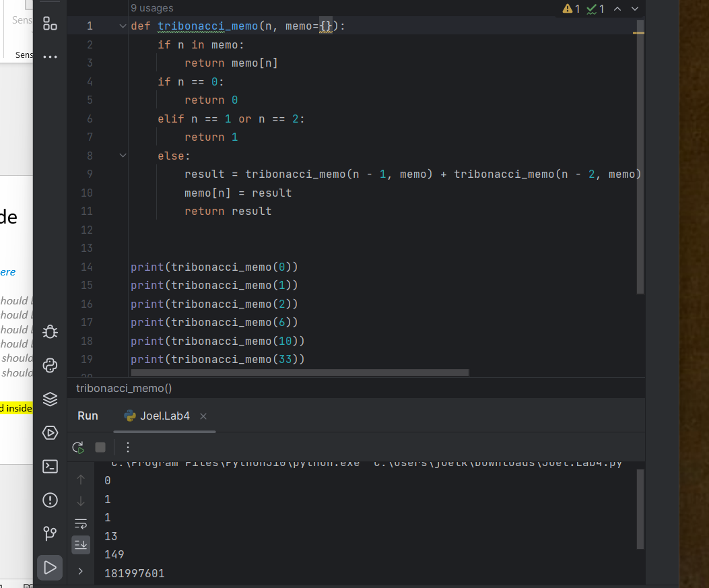Viewport: 709px width, 588px height.
Task: Open the run toolbar more options menu
Action: [128, 447]
